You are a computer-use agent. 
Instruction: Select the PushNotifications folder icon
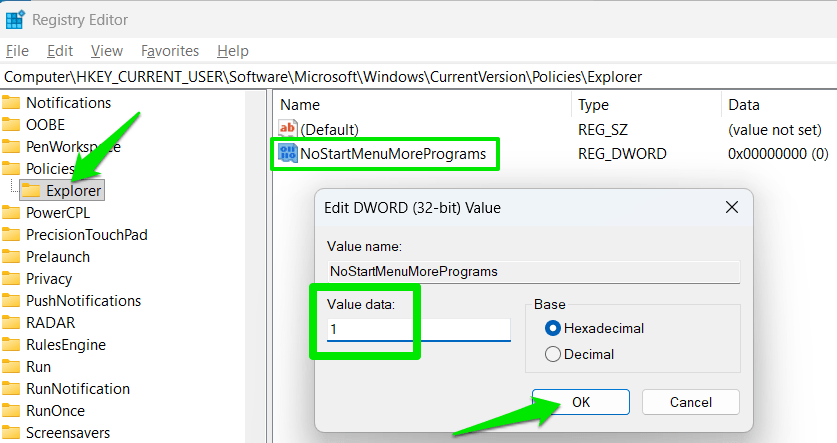coord(11,300)
